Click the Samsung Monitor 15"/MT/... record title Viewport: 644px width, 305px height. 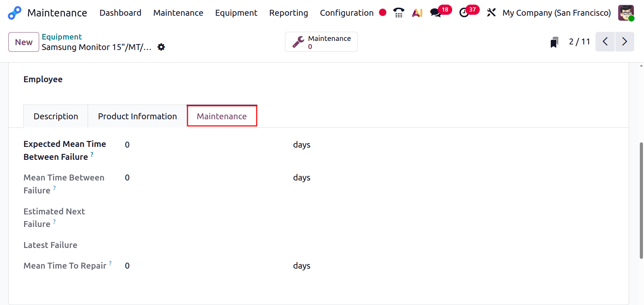coord(97,47)
